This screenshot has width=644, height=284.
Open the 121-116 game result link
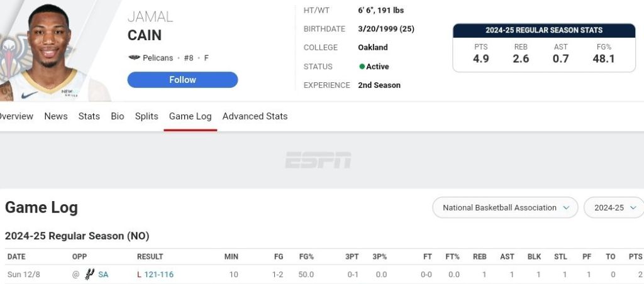[159, 275]
